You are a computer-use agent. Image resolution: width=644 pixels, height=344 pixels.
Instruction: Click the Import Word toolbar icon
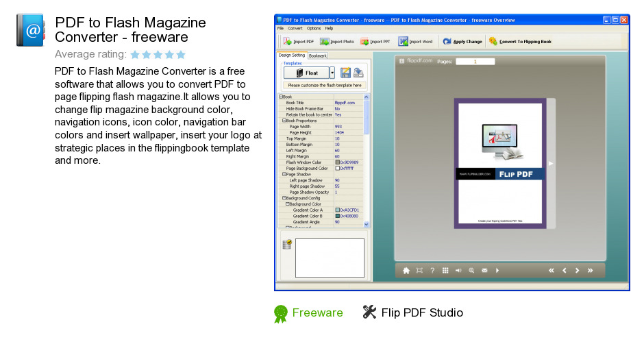404,41
